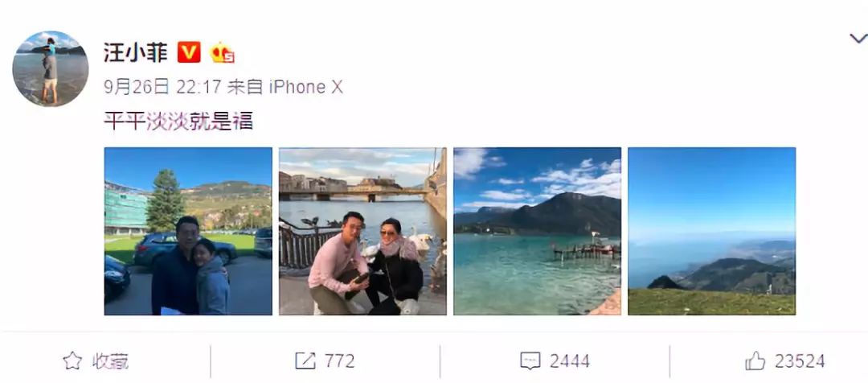Click the thumbs-up like icon

click(755, 361)
